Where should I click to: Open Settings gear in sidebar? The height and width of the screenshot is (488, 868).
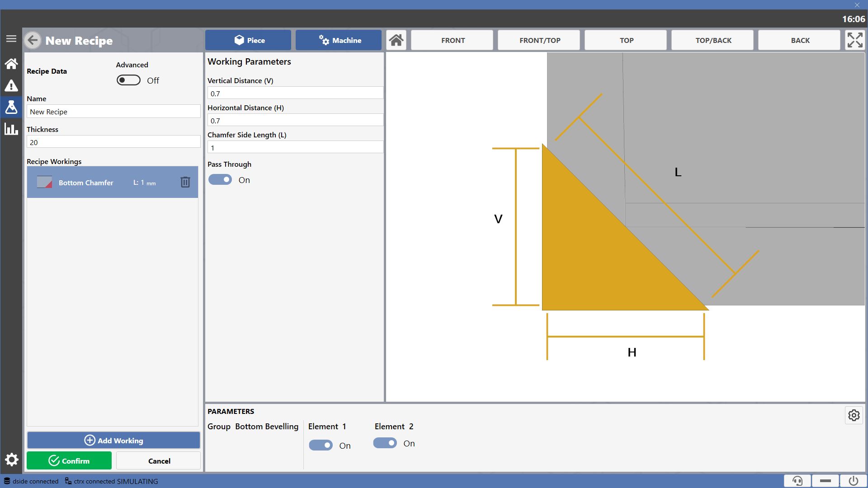[11, 460]
